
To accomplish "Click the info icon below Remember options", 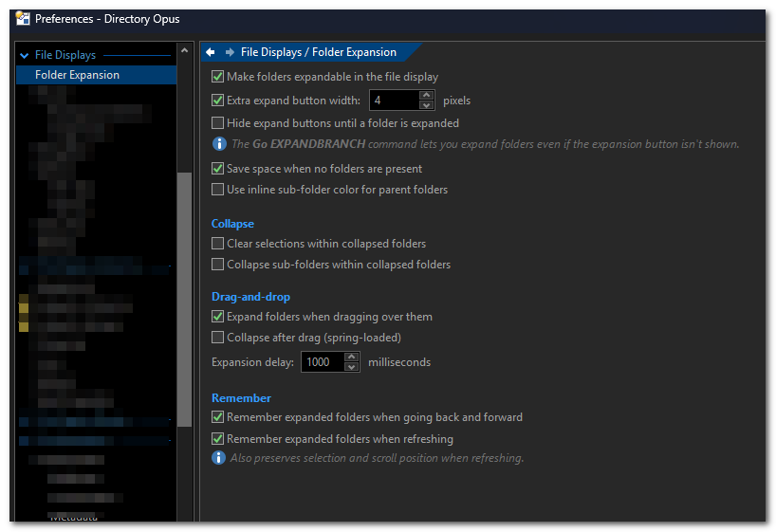I will [x=218, y=458].
